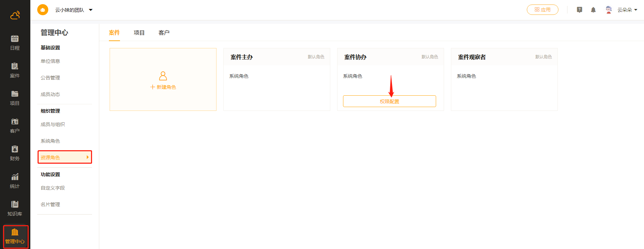
Task: Click the notification bell icon
Action: point(593,10)
